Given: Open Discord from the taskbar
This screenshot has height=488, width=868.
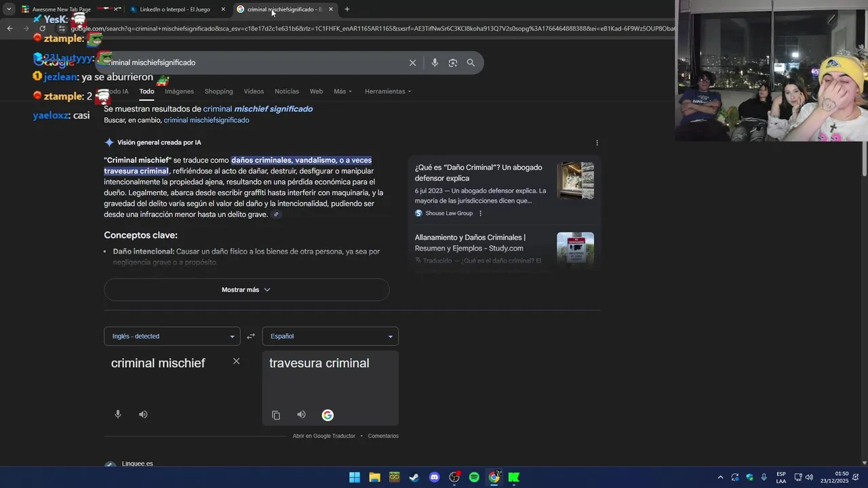Looking at the screenshot, I should (x=435, y=477).
